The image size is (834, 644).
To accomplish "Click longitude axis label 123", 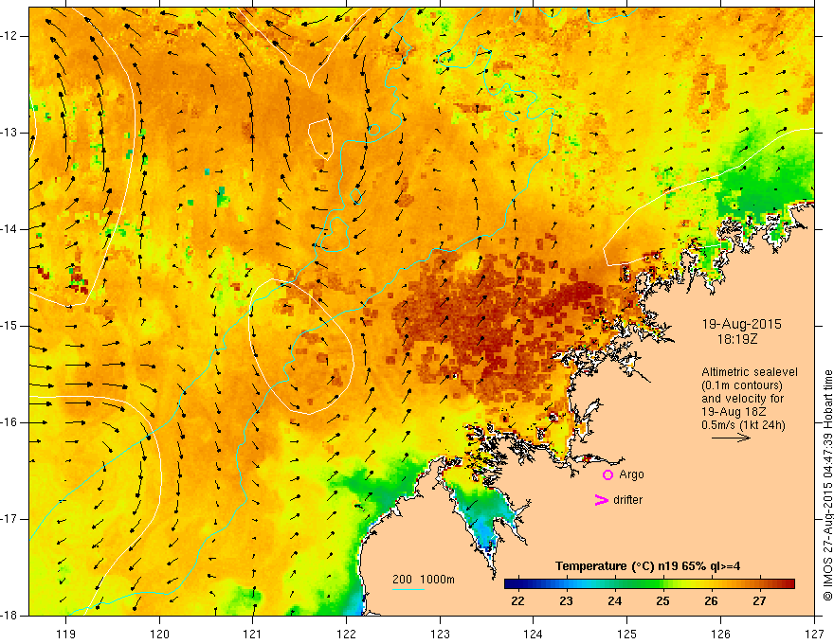I will [x=440, y=634].
